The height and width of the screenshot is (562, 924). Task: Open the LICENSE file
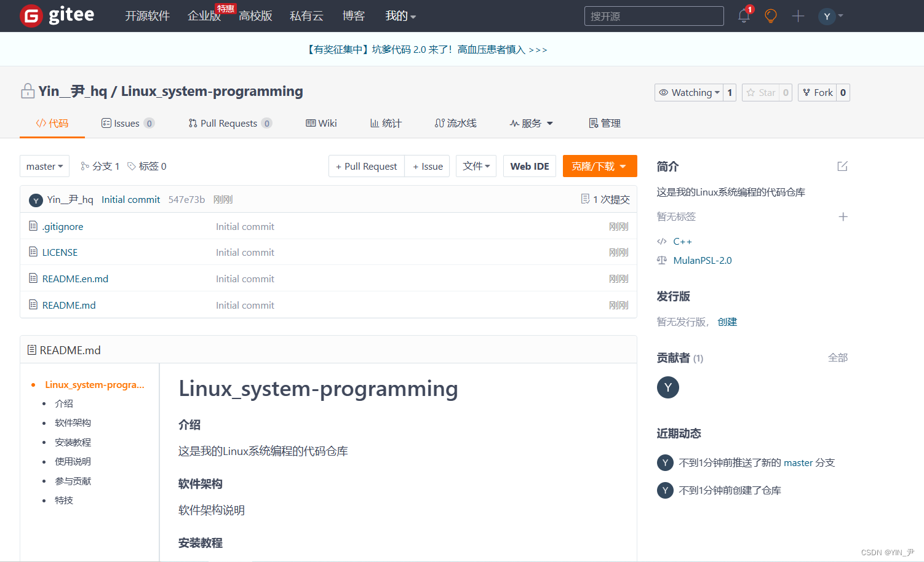60,252
